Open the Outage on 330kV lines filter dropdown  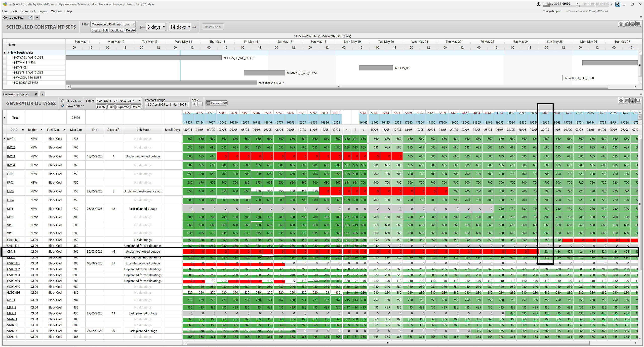point(113,24)
